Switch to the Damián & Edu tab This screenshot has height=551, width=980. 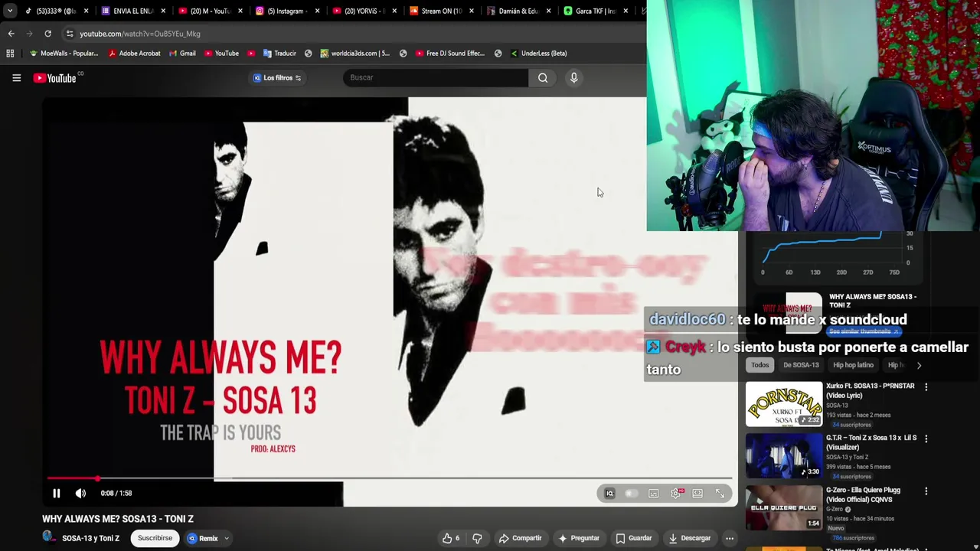pos(518,11)
